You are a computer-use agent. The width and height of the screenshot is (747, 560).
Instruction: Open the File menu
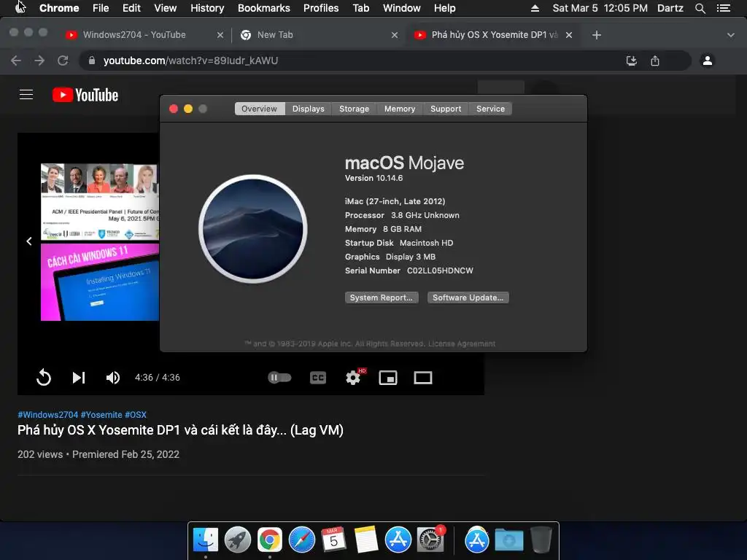click(x=101, y=8)
